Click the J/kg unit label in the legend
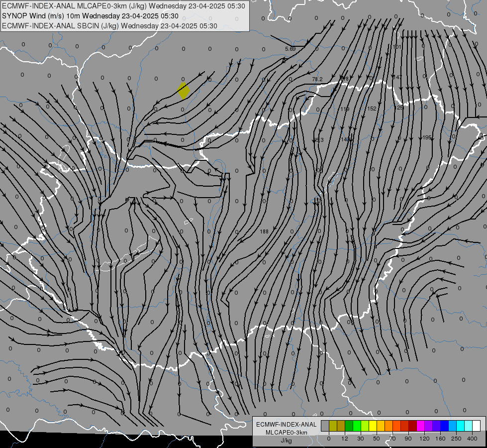The height and width of the screenshot is (448, 487). pyautogui.click(x=287, y=440)
